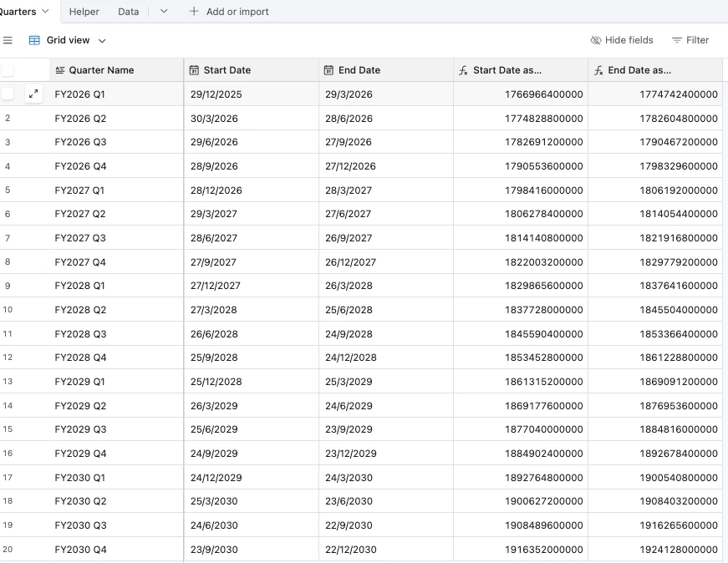728x563 pixels.
Task: Open the sidebar hamburger menu
Action: point(8,40)
